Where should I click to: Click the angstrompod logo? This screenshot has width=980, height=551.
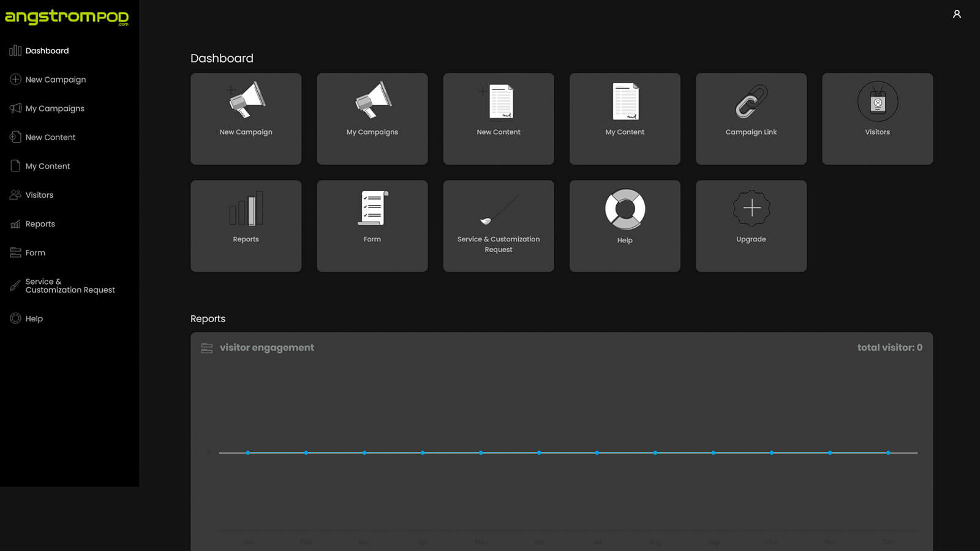coord(67,17)
